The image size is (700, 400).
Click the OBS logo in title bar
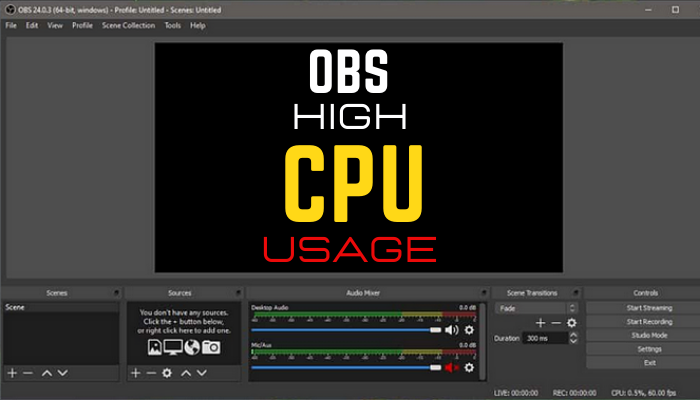10,9
